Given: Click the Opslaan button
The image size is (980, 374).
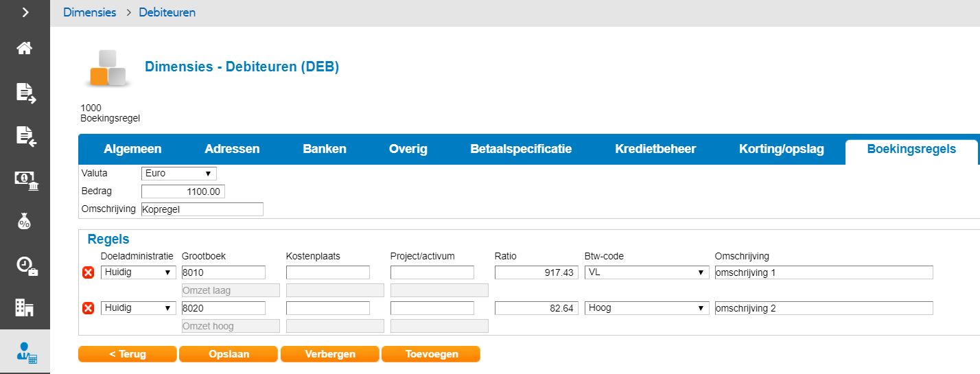Looking at the screenshot, I should [x=229, y=354].
